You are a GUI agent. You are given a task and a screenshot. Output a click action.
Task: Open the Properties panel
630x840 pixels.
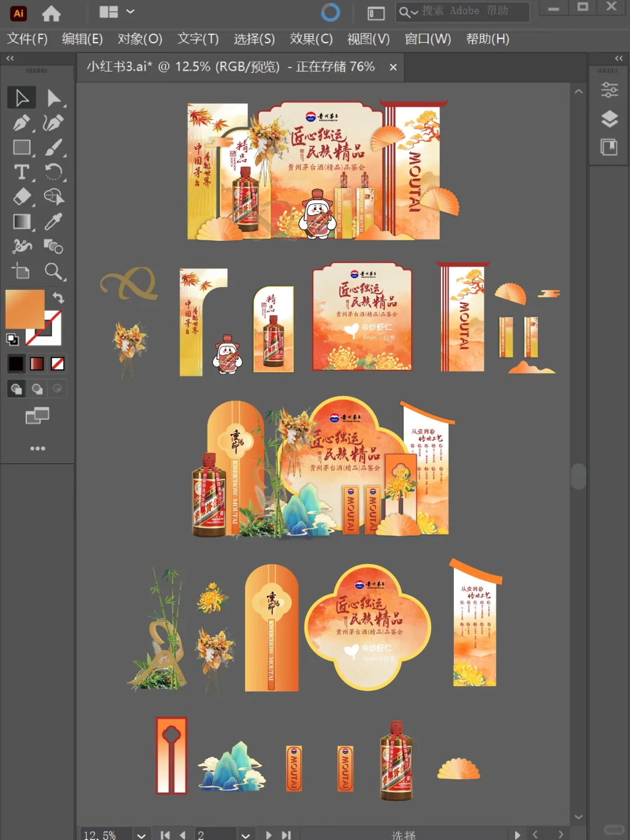[x=610, y=90]
